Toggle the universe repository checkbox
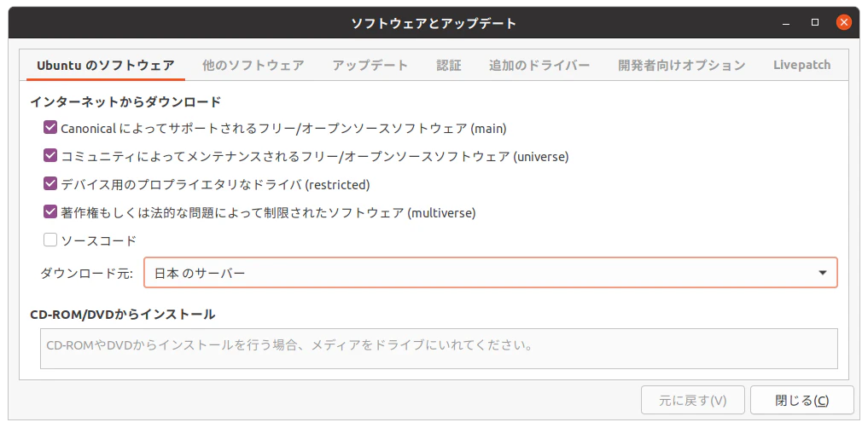The width and height of the screenshot is (868, 428). [50, 156]
